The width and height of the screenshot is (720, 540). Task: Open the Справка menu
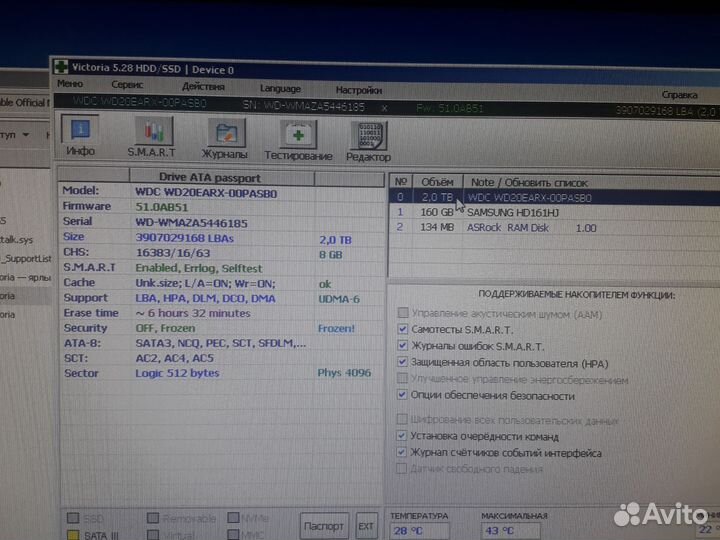point(680,95)
